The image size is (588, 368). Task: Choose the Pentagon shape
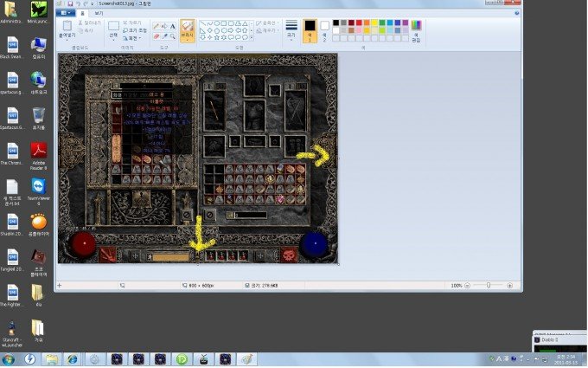217,30
